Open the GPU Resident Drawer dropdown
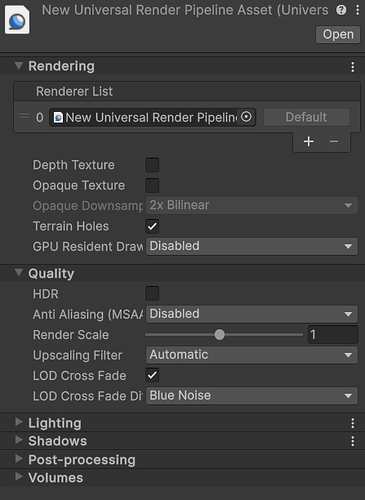Image resolution: width=365 pixels, height=500 pixels. coord(252,246)
